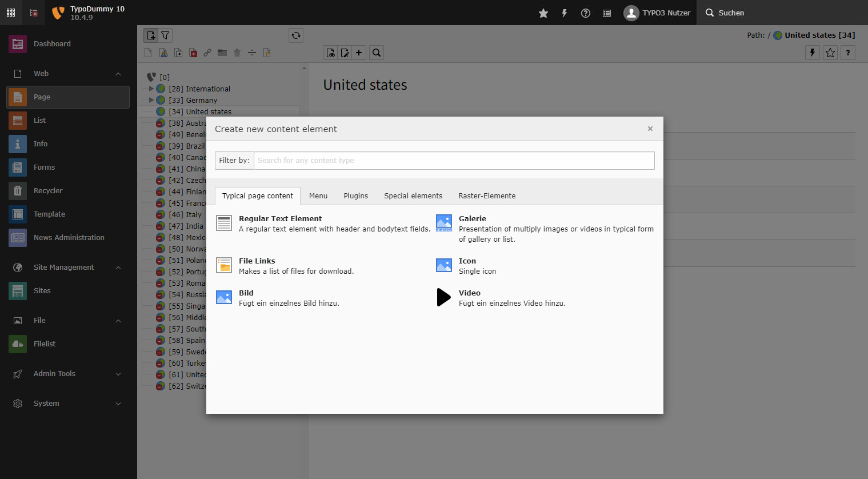The image size is (868, 479).
Task: Switch to the Special elements tab
Action: pyautogui.click(x=413, y=196)
